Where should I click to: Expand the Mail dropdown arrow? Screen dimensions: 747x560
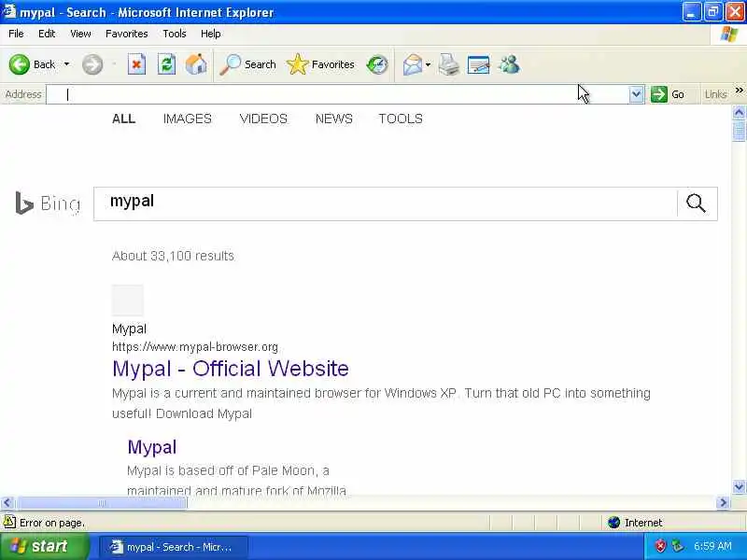click(428, 64)
